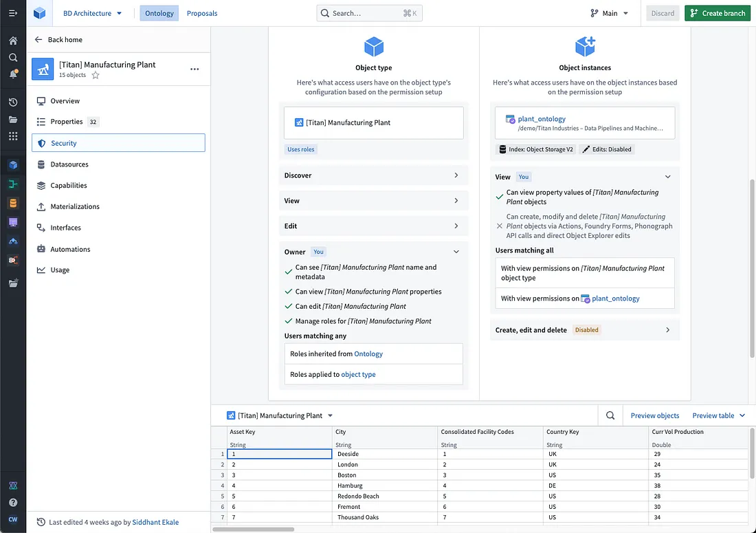This screenshot has height=533, width=756.
Task: Select the Redondo Beach cell
Action: point(386,497)
